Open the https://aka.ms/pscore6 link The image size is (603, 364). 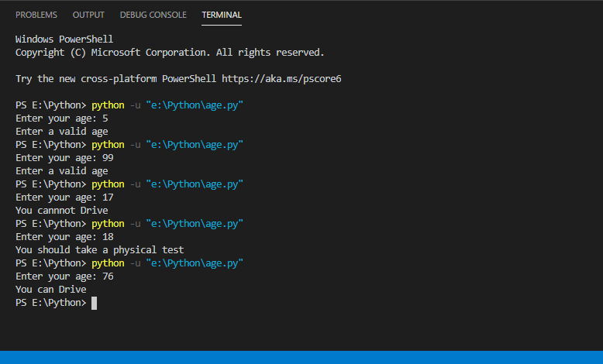[x=281, y=79]
